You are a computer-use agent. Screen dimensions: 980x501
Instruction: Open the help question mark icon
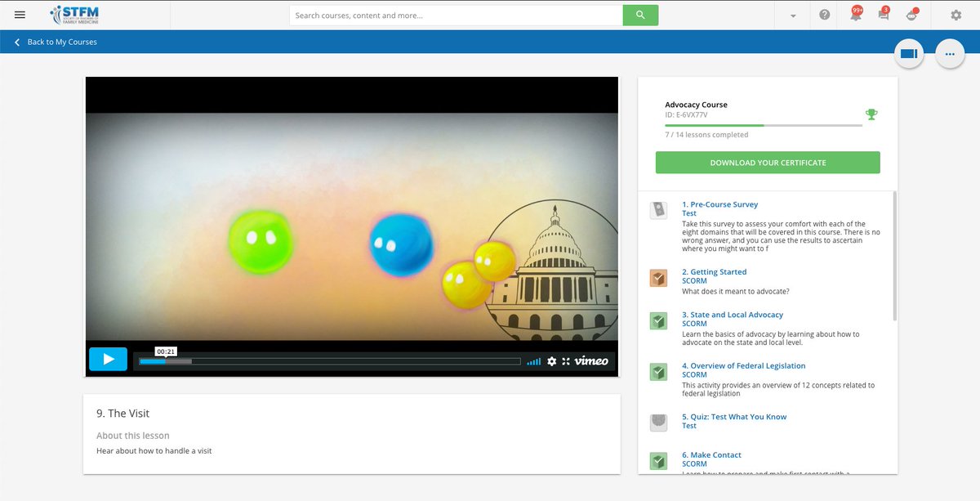(x=825, y=15)
